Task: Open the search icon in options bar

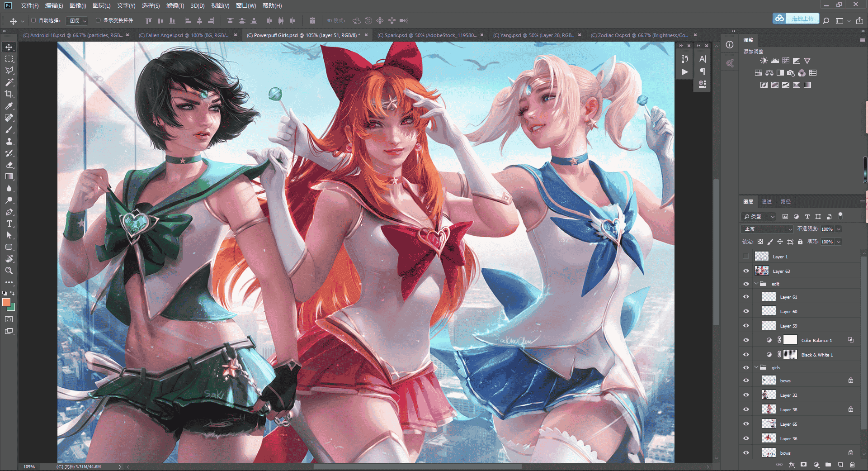Action: pos(826,21)
